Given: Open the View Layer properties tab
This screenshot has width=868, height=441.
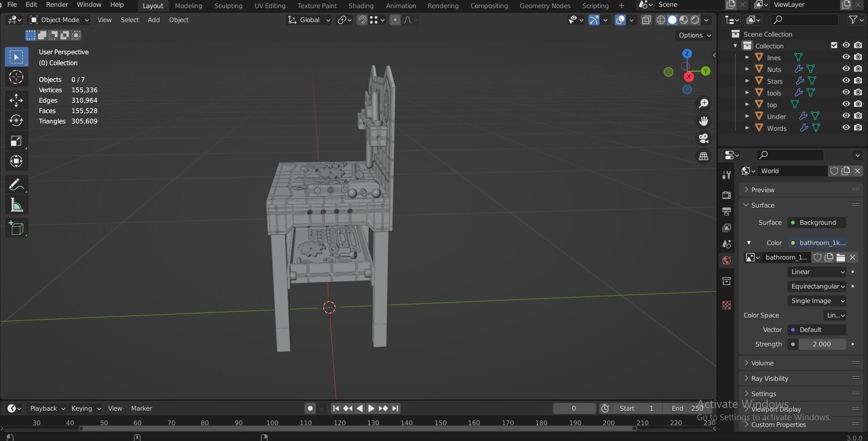Looking at the screenshot, I should click(x=726, y=228).
